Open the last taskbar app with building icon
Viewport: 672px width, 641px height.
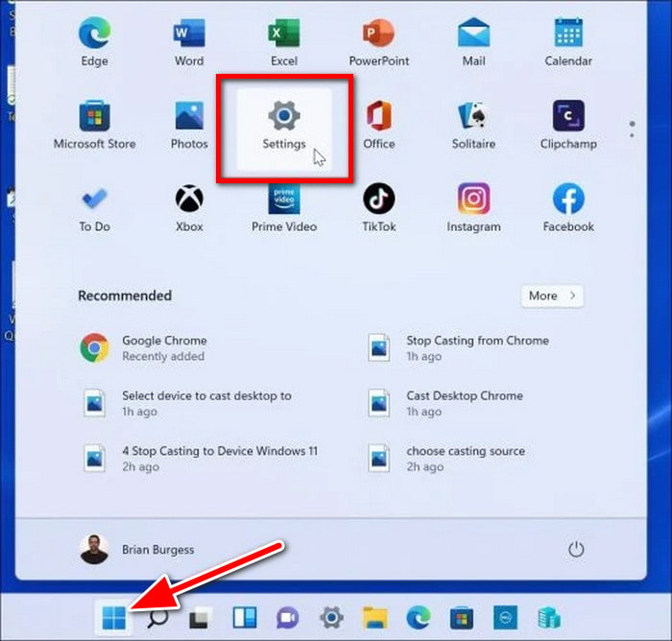click(x=549, y=618)
